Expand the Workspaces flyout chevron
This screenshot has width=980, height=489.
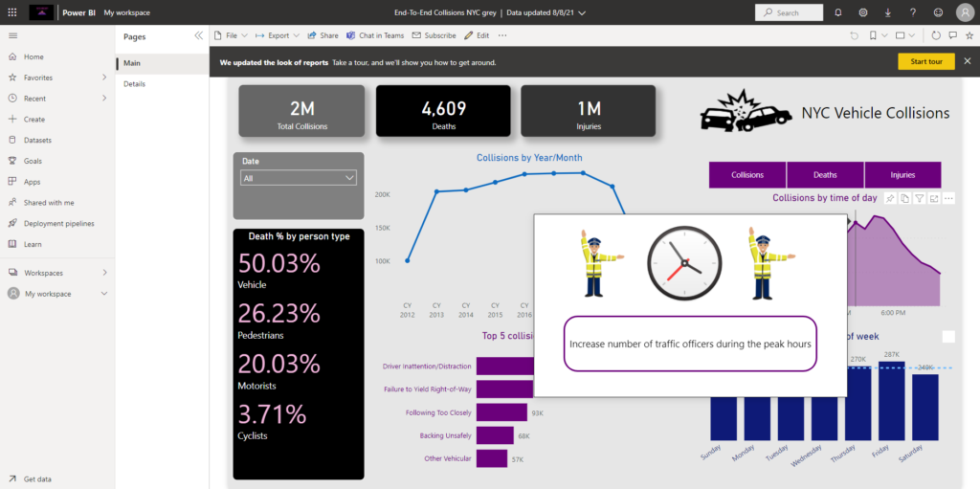[x=104, y=273]
